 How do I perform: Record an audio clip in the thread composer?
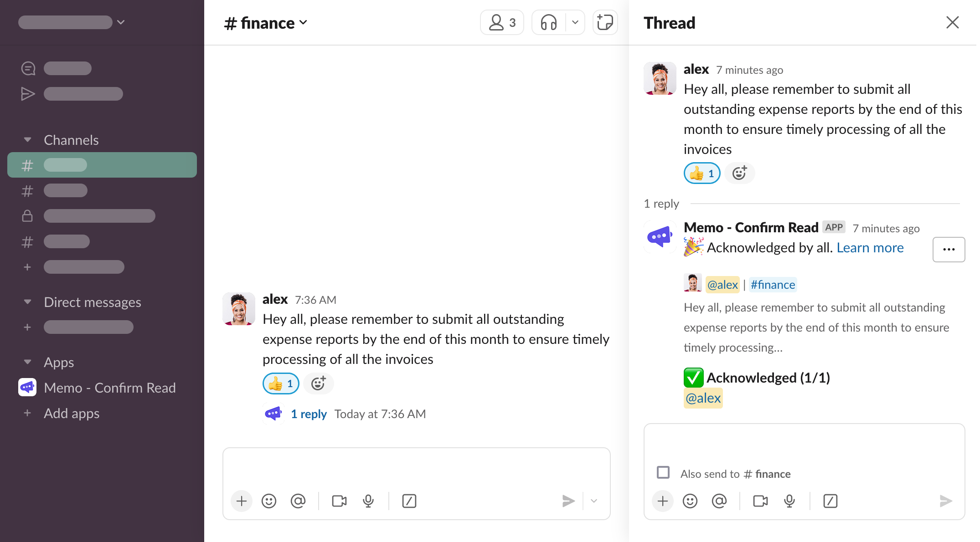coord(789,501)
